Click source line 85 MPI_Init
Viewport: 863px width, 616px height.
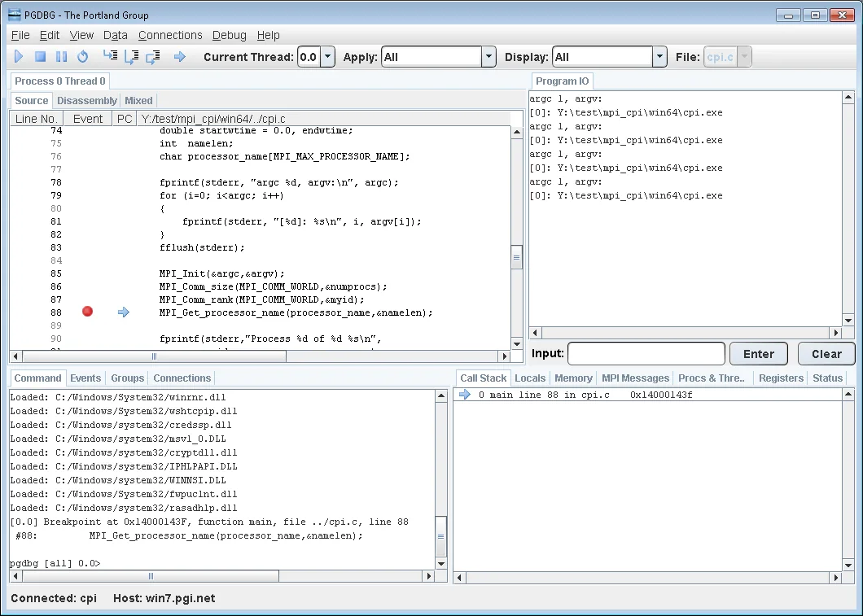click(x=222, y=273)
